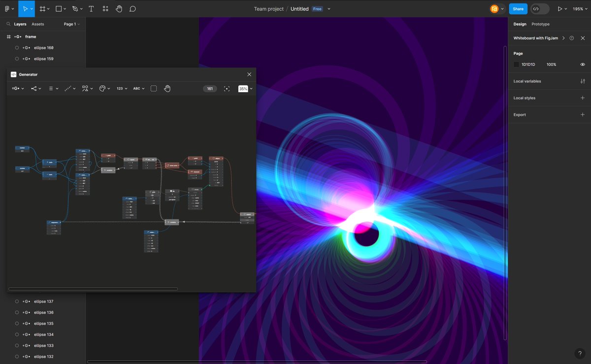
Task: Click the 161 count pill in Generator
Action: coord(210,89)
